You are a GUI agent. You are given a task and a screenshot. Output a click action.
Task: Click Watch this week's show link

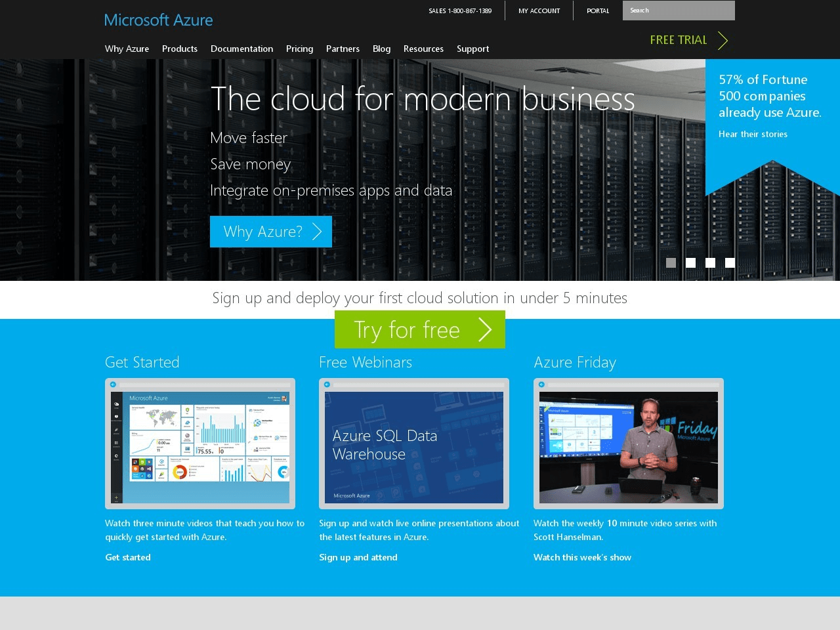[x=582, y=557]
